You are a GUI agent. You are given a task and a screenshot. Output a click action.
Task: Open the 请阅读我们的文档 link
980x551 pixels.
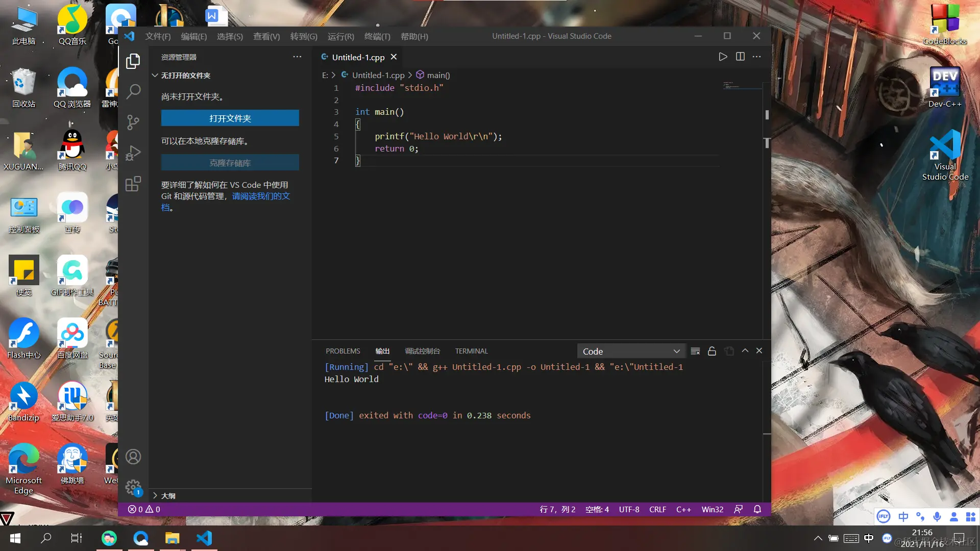(x=261, y=196)
